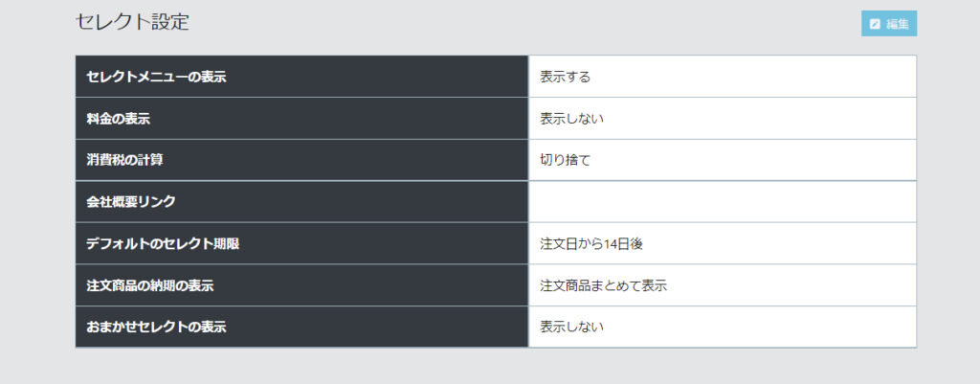The height and width of the screenshot is (384, 980).
Task: Click the 表示しない value beside 料金の表示
Action: (x=571, y=119)
